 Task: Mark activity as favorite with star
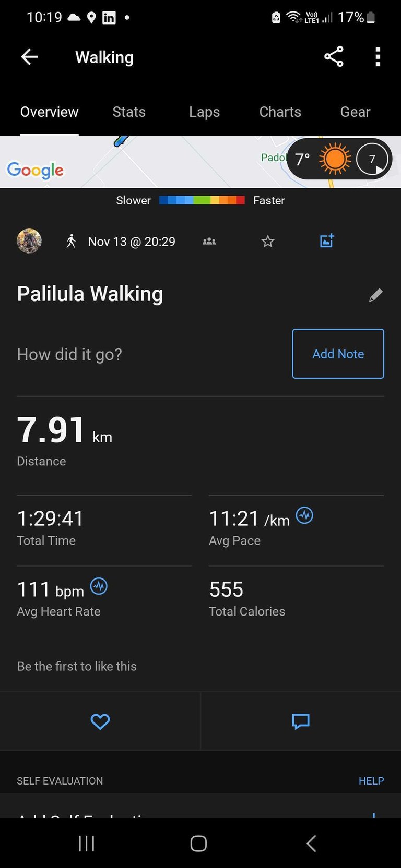point(268,241)
